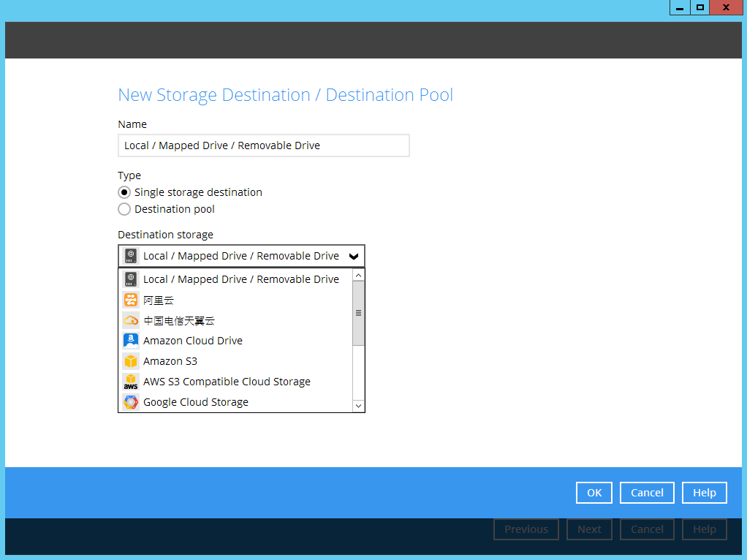Click the Amazon S3 yellow box icon
Screen dimensions: 747x560
click(x=131, y=361)
